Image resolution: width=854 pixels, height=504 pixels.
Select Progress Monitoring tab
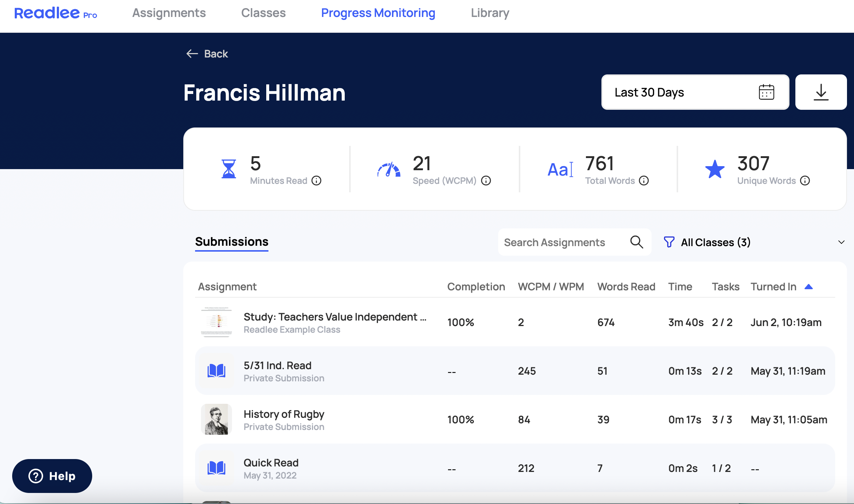(378, 13)
